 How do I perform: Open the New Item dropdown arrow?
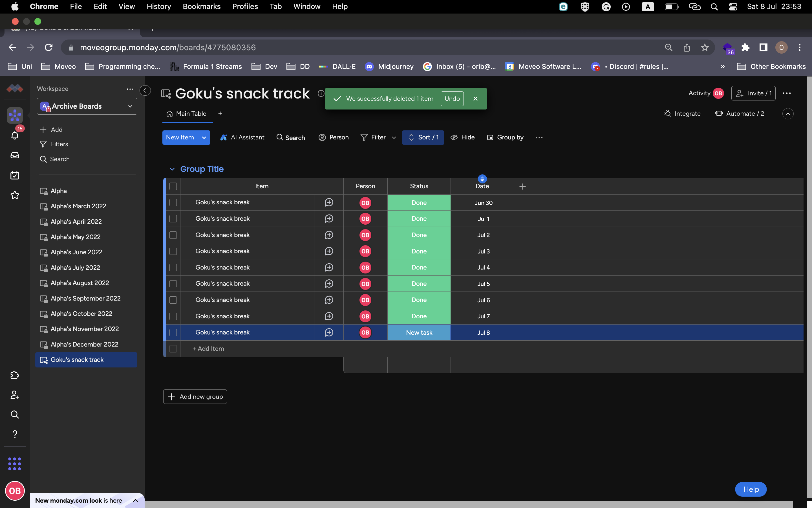click(x=204, y=137)
